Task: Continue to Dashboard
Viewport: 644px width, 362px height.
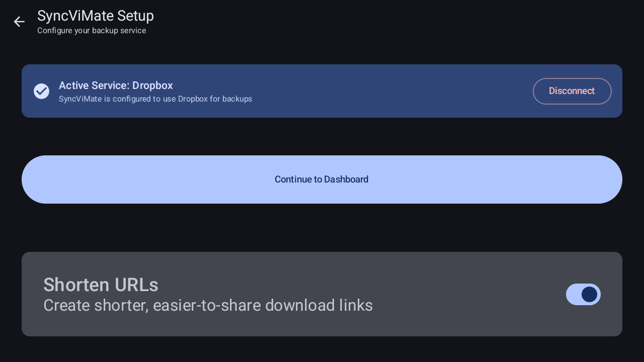Action: [322, 179]
